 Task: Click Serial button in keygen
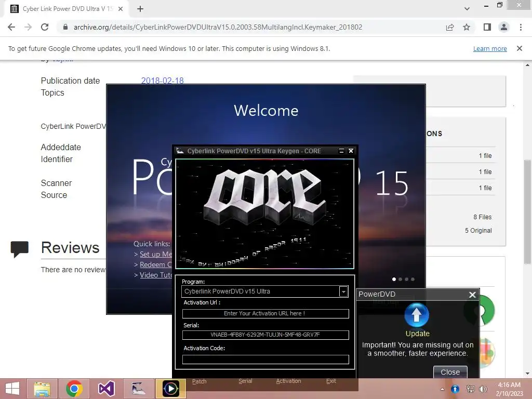point(245,381)
